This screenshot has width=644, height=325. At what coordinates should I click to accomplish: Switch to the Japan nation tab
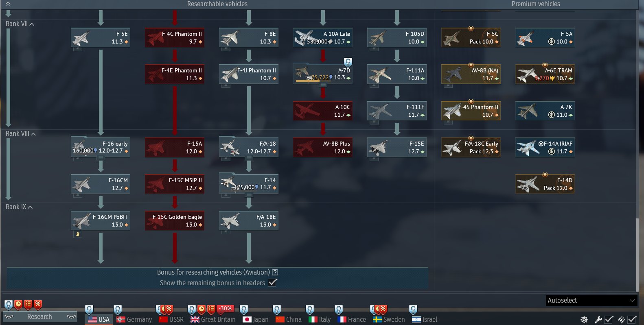(x=256, y=320)
